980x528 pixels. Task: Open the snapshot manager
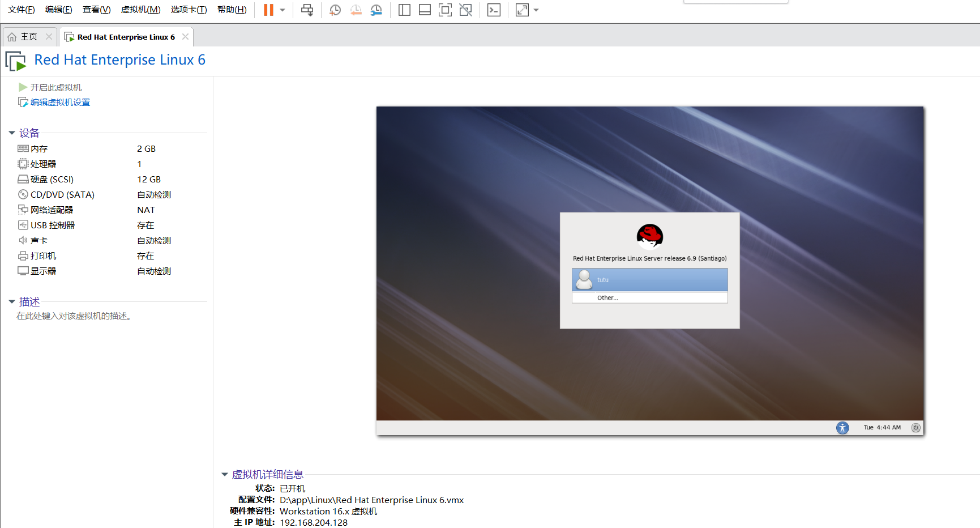point(376,10)
